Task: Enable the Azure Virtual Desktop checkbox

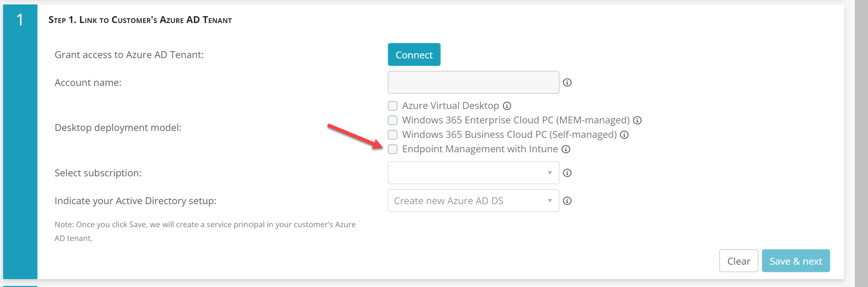Action: [393, 106]
